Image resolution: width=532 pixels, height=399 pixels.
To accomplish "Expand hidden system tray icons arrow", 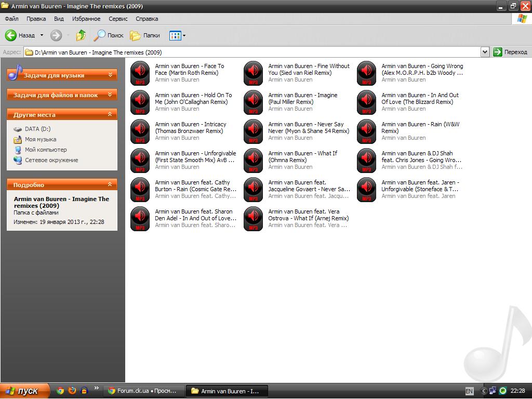I will click(x=484, y=391).
